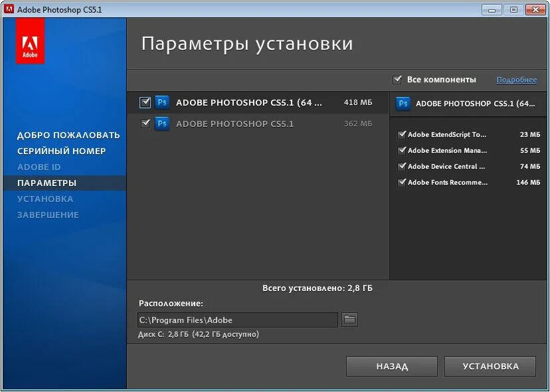Select the 418 МБ size value
Screen dimensions: 550x392
coord(358,102)
